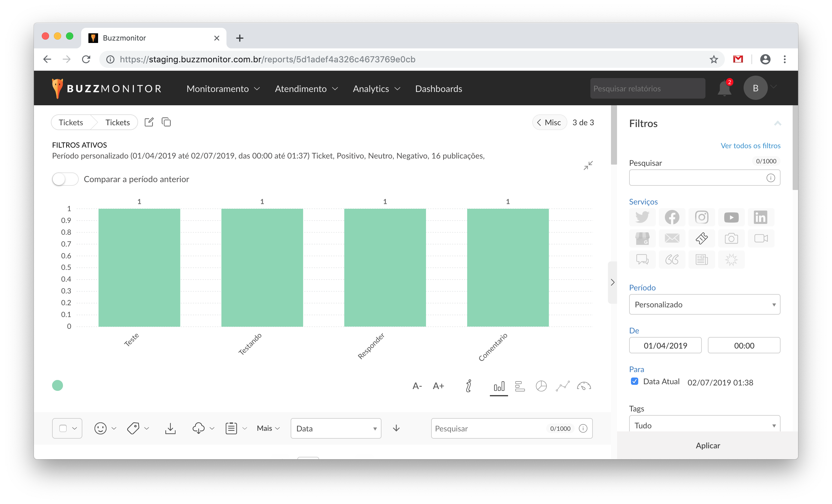The image size is (832, 504).
Task: Filter by Twitter service icon
Action: coord(642,217)
